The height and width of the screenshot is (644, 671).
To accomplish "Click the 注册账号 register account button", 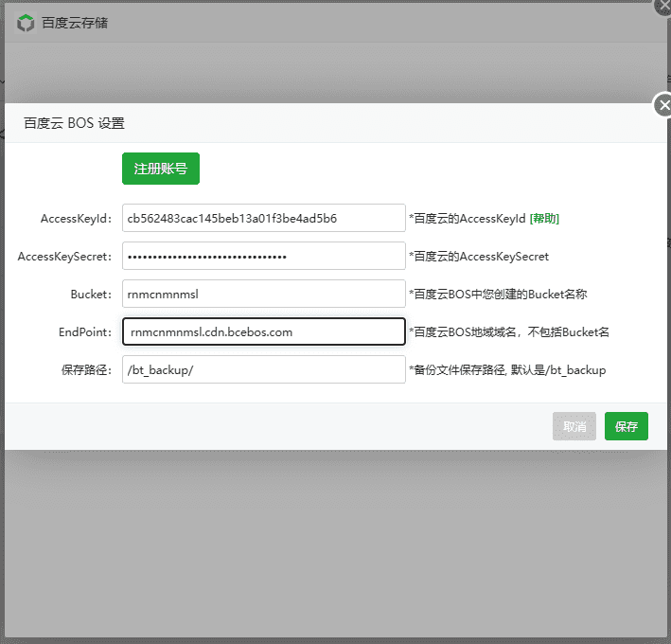I will tap(161, 169).
